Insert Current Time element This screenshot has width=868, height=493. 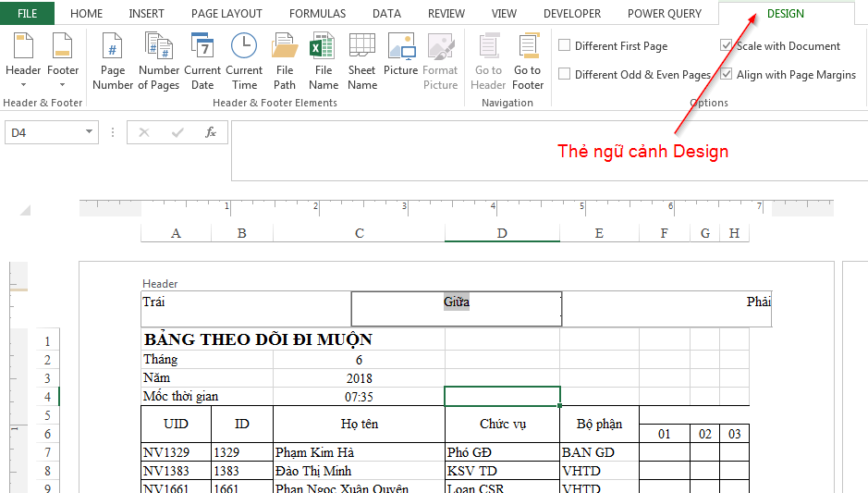point(244,61)
